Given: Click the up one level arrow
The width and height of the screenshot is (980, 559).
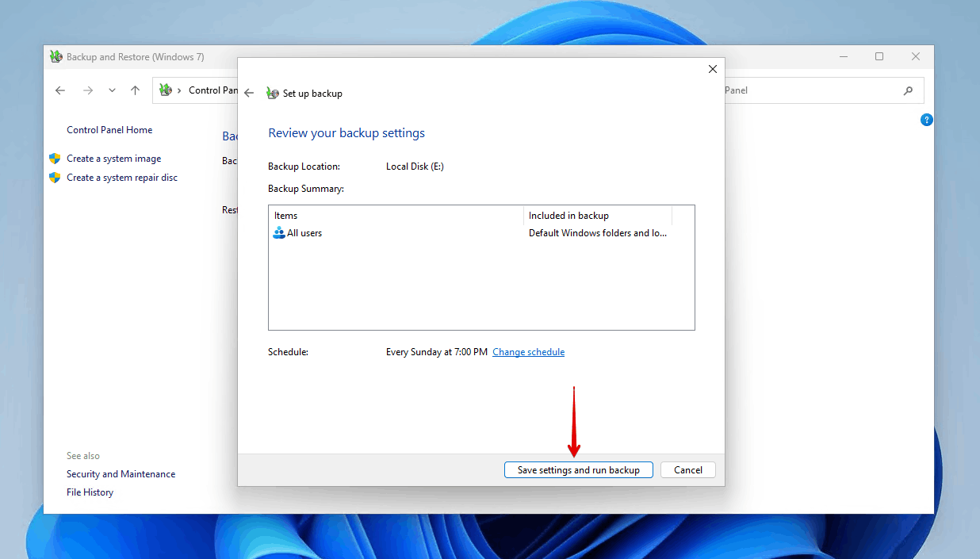Looking at the screenshot, I should 135,90.
